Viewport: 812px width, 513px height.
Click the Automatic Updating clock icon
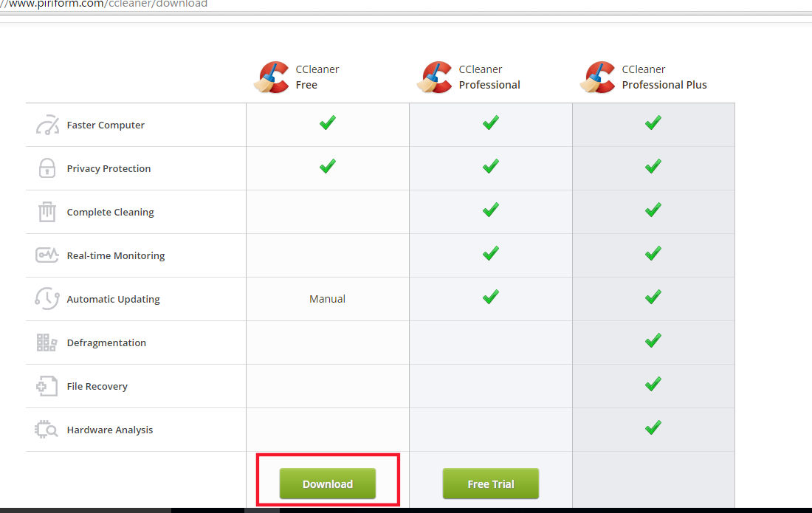(47, 299)
